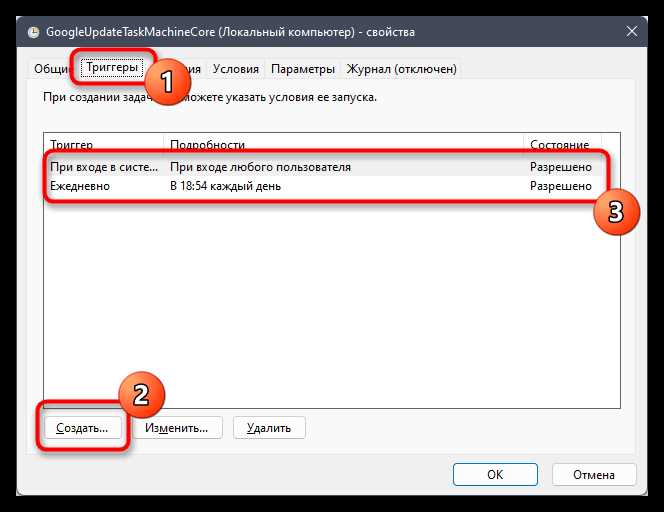Click the В 18:54 каждый день details cell

pyautogui.click(x=225, y=186)
